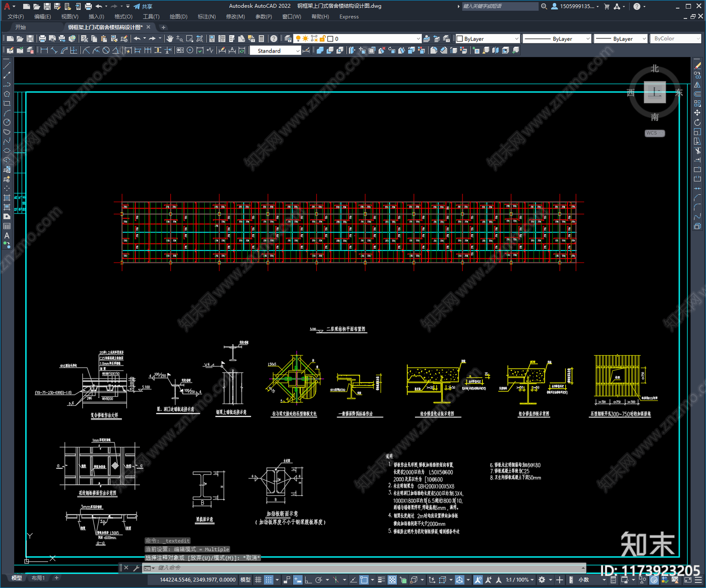Open Layer Properties Manager icon

point(288,39)
